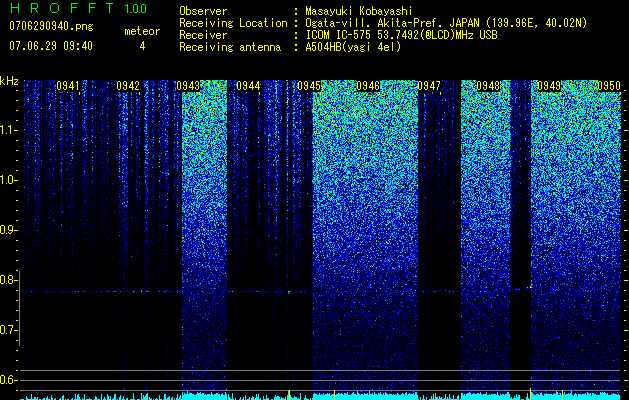Image resolution: width=629 pixels, height=400 pixels.
Task: Click the meteor count value 4
Action: coord(142,46)
